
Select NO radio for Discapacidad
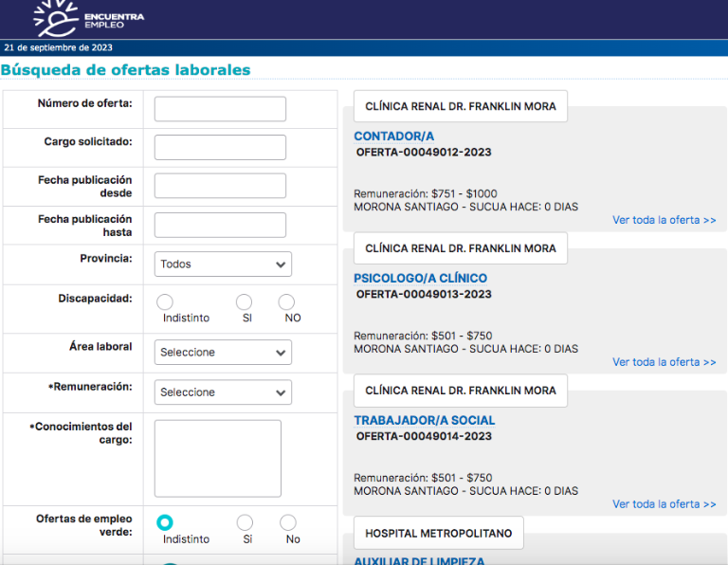tap(286, 301)
